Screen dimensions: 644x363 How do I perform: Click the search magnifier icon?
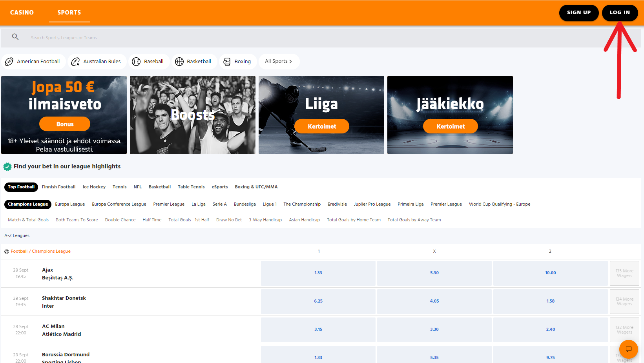[x=15, y=37]
